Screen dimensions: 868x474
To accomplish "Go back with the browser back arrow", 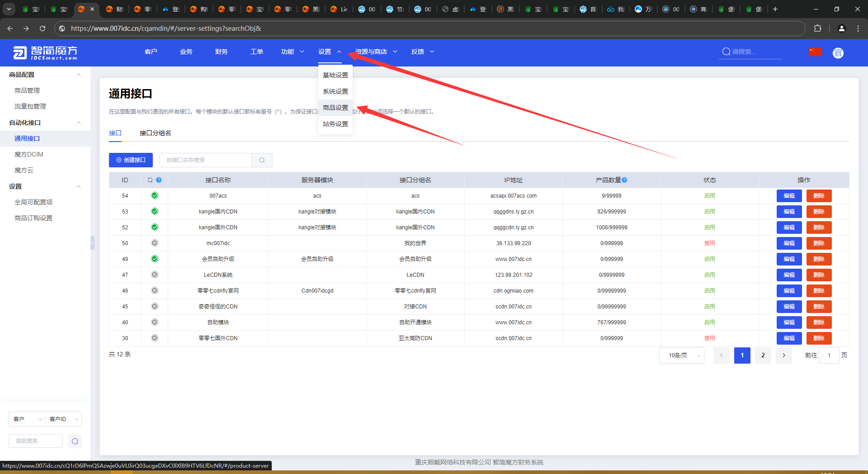I will click(x=10, y=28).
